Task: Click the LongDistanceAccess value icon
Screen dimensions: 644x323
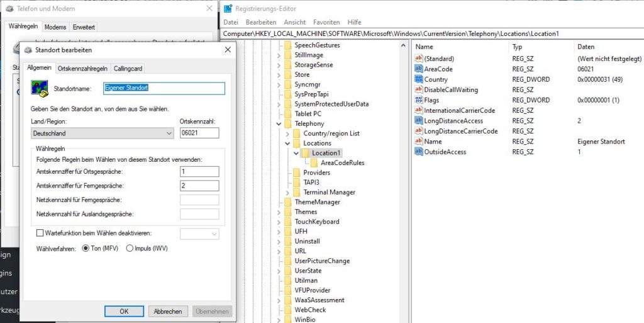Action: pos(419,121)
